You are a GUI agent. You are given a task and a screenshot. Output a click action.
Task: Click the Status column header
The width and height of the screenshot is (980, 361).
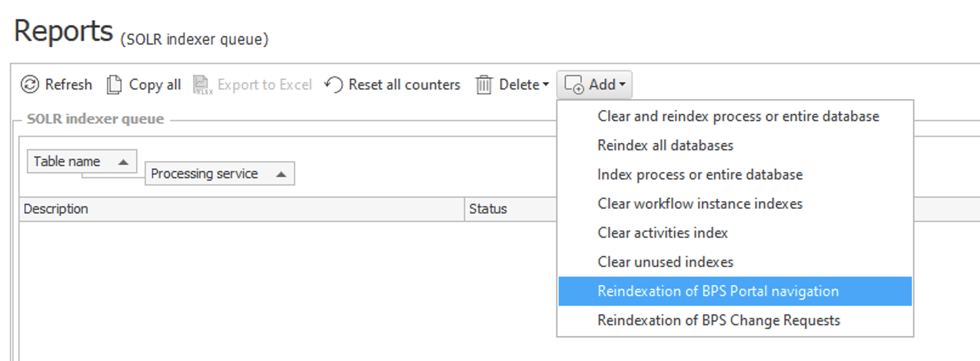coord(488,209)
